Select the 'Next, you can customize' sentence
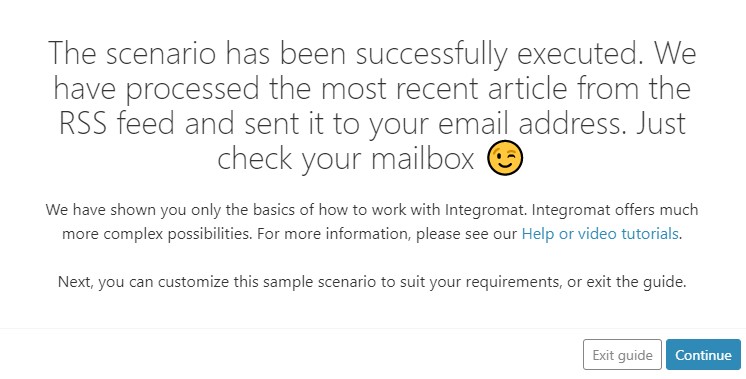The width and height of the screenshot is (746, 379). tap(372, 282)
